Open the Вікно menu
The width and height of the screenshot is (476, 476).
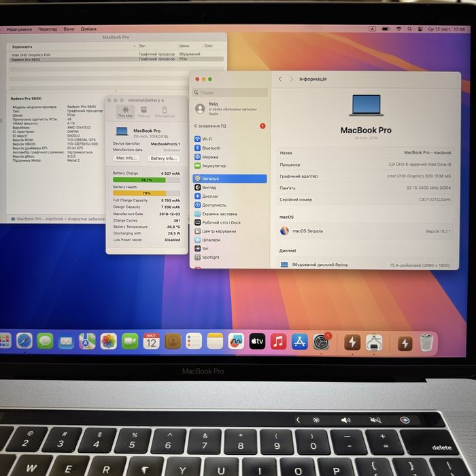[x=69, y=29]
